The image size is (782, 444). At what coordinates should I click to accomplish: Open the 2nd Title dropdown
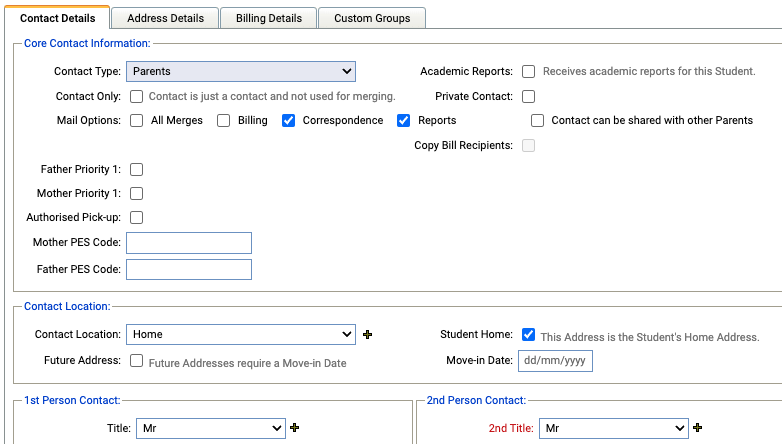tap(613, 428)
